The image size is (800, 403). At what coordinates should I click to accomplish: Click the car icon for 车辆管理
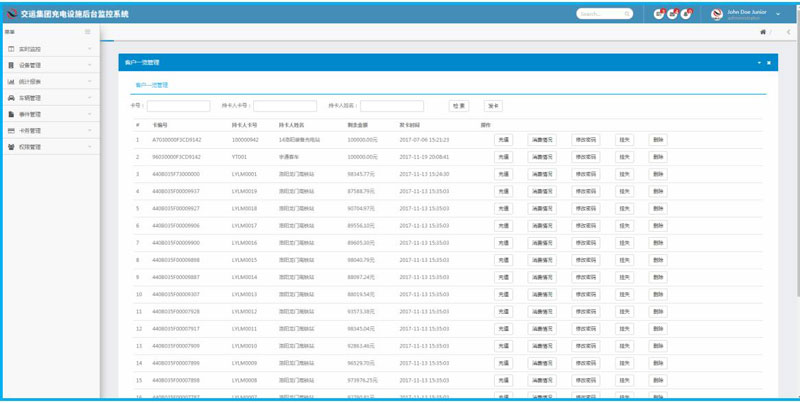point(10,98)
